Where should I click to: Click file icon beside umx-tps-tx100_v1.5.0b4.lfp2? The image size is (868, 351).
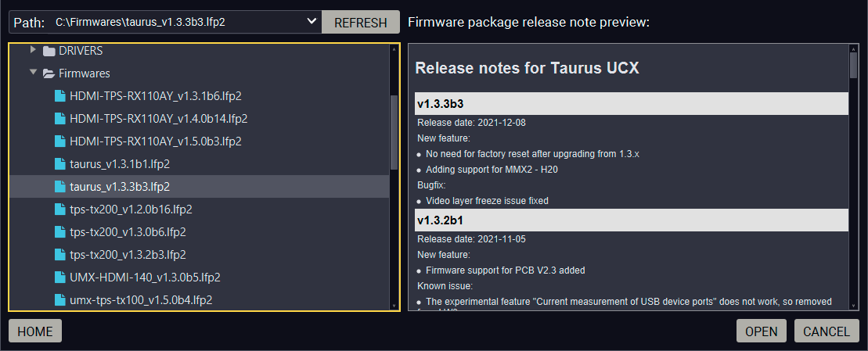[59, 300]
